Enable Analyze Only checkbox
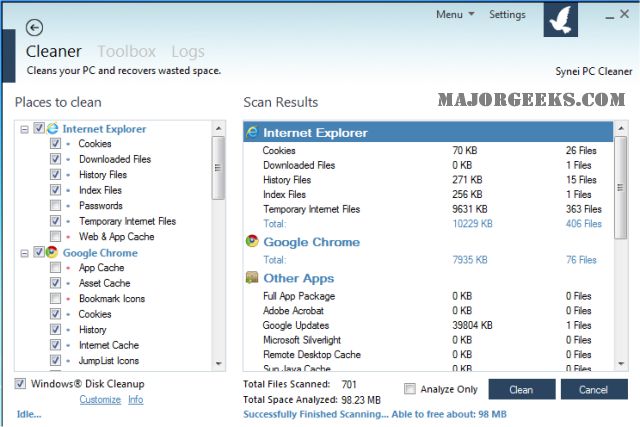The width and height of the screenshot is (640, 427). point(410,389)
